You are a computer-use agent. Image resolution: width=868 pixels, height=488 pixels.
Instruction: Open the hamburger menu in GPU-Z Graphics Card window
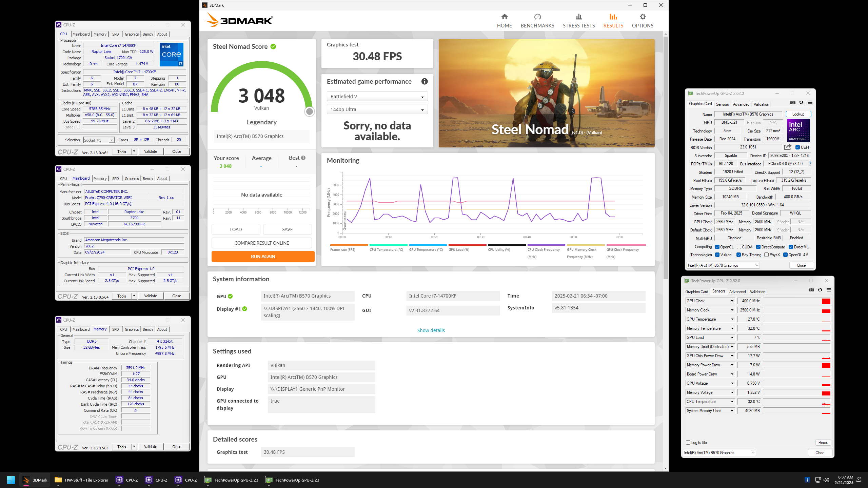click(810, 102)
